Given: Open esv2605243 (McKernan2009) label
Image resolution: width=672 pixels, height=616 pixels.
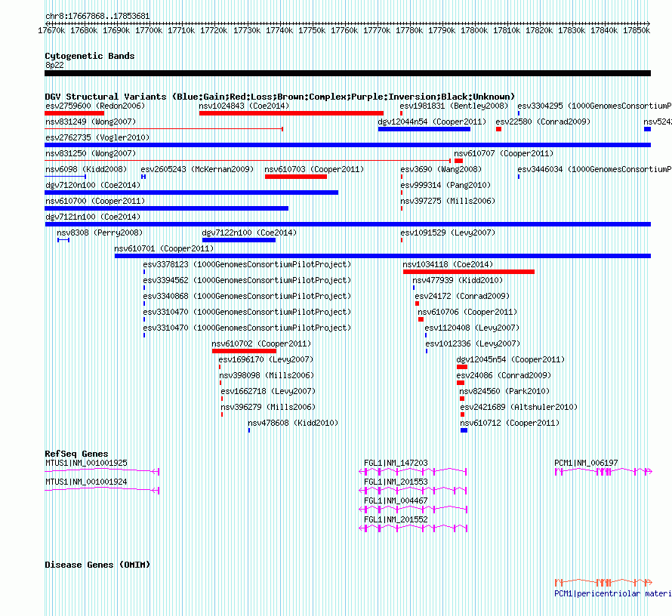Looking at the screenshot, I should click(x=197, y=169).
